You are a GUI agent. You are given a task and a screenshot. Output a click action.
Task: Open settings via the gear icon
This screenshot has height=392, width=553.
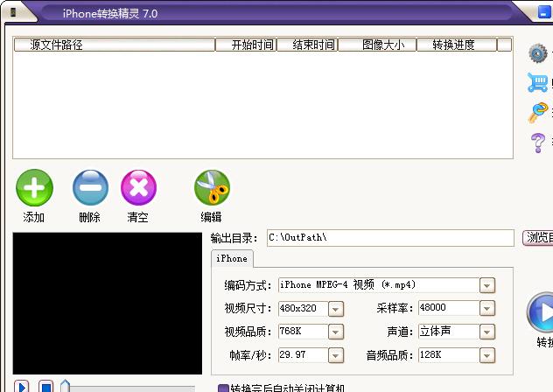tap(538, 54)
